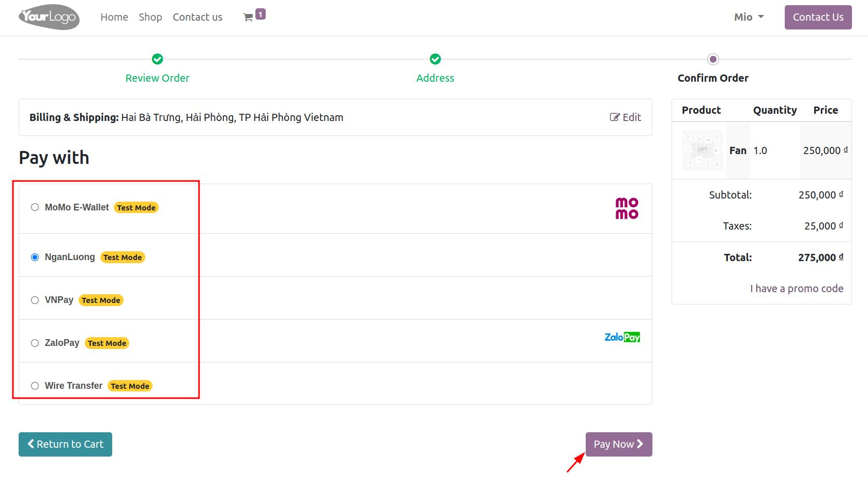Click the ZaloPay label text
The height and width of the screenshot is (485, 868).
[62, 343]
